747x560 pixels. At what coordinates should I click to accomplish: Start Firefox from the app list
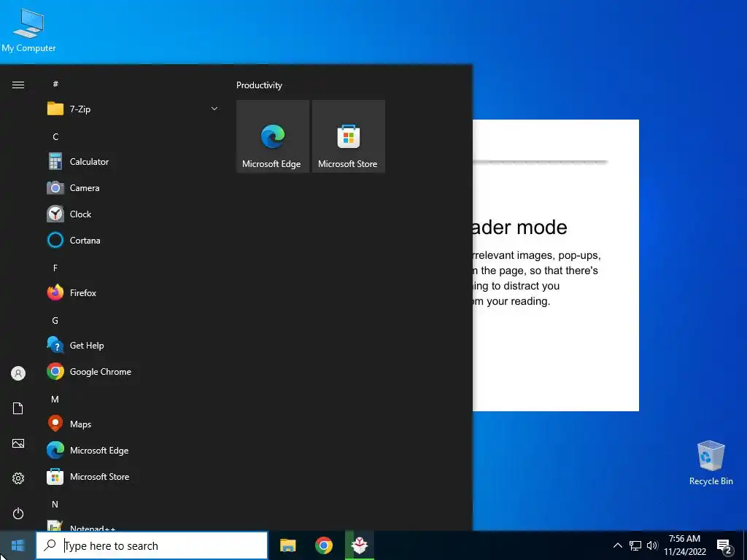point(133,292)
